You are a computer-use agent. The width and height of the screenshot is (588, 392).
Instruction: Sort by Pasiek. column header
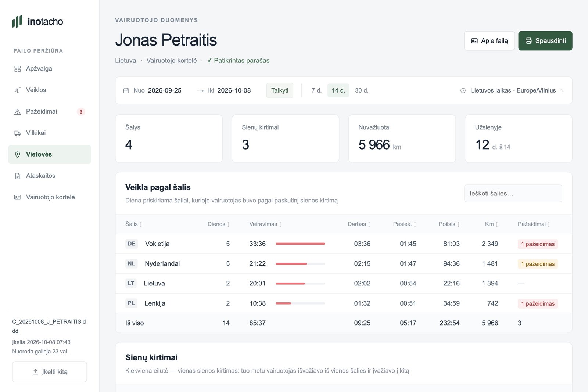(405, 224)
